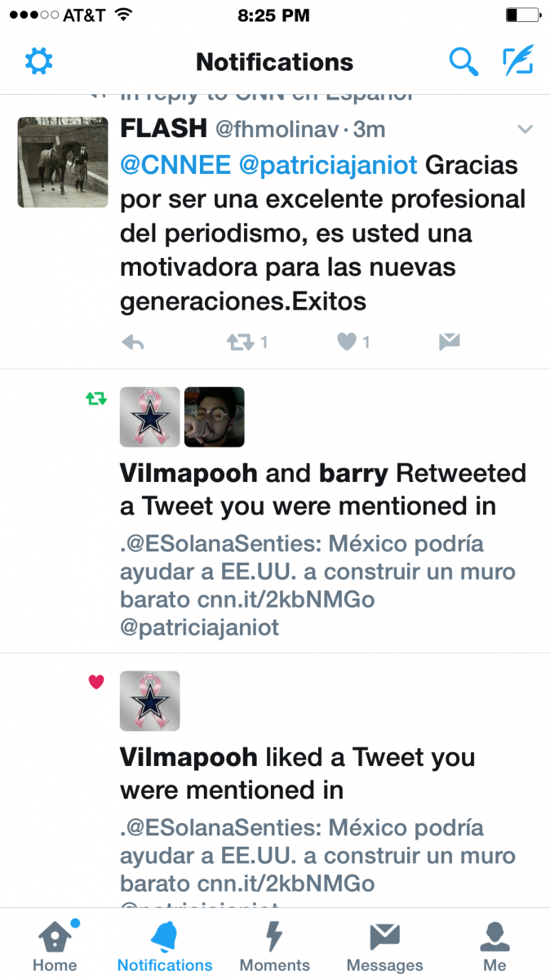550x980 pixels.
Task: Open the Messages tab
Action: (385, 945)
